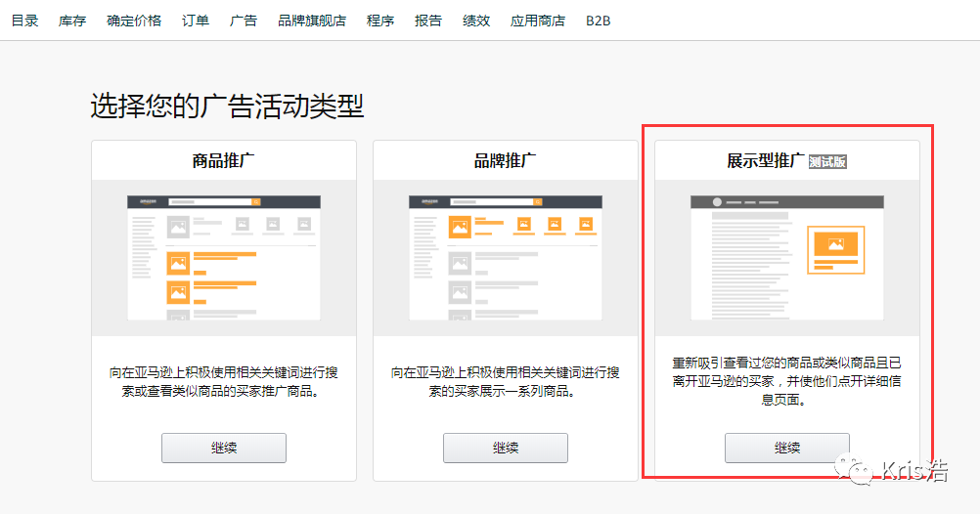Open the 品牌旗舰店 menu

[312, 21]
